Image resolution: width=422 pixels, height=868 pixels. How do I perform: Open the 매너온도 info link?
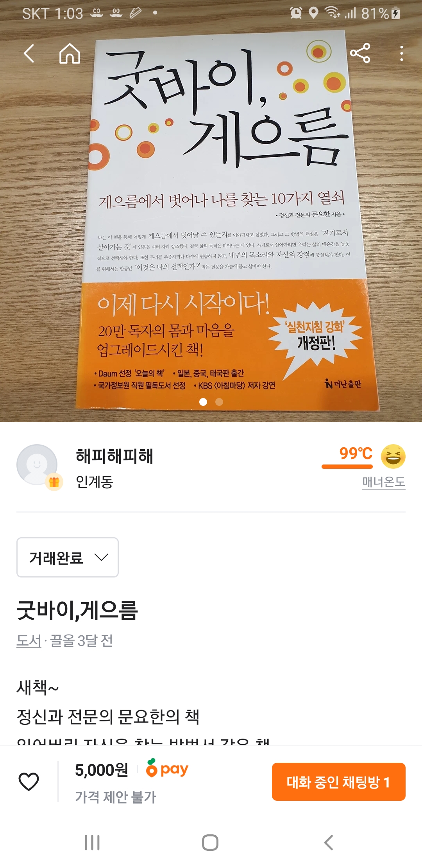click(x=384, y=482)
